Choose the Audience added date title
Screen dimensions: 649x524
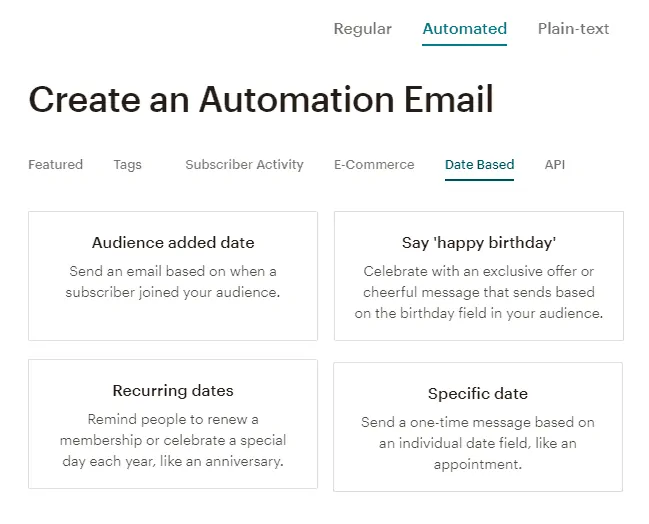[x=173, y=243]
